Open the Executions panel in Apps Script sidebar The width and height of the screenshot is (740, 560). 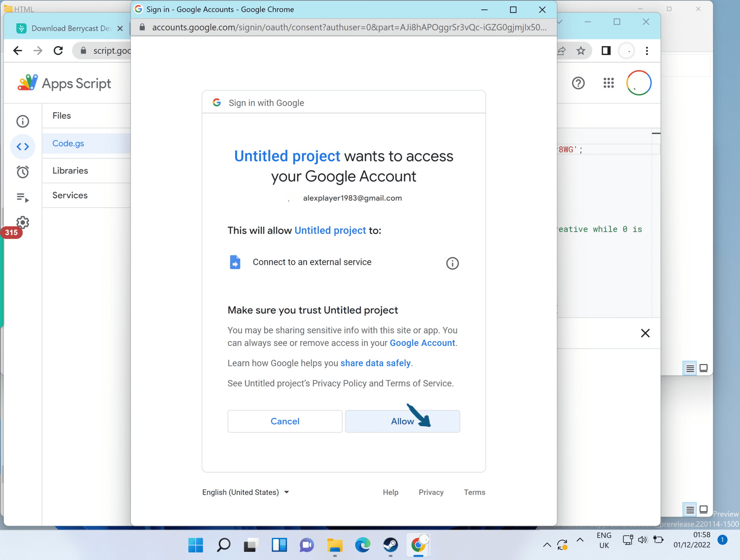(x=23, y=198)
